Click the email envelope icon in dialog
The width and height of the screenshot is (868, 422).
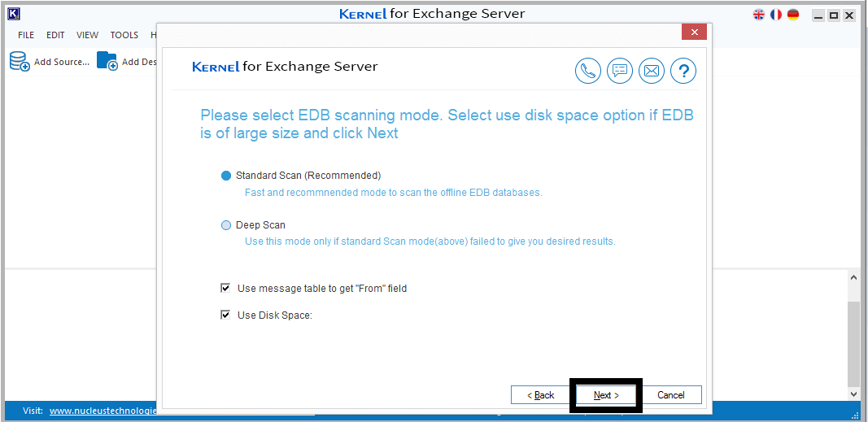pyautogui.click(x=652, y=71)
